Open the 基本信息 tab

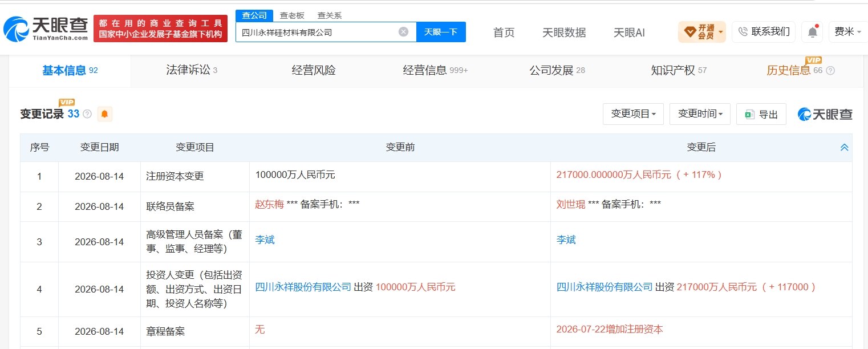(70, 71)
